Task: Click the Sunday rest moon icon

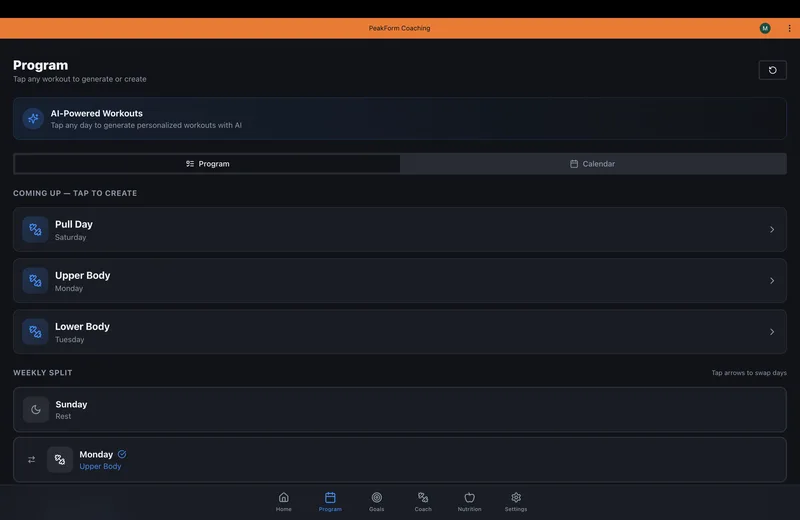Action: (x=36, y=409)
